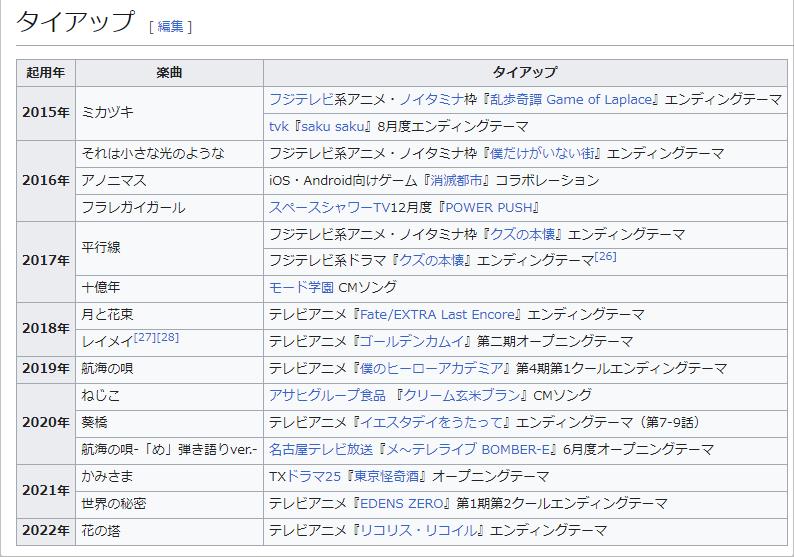Viewport: 794px width, 557px height.
Task: Click the フラレガイガール song cell
Action: click(x=169, y=207)
